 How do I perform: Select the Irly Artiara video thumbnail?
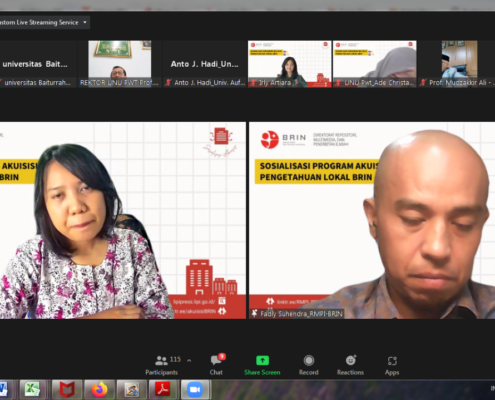[x=290, y=64]
